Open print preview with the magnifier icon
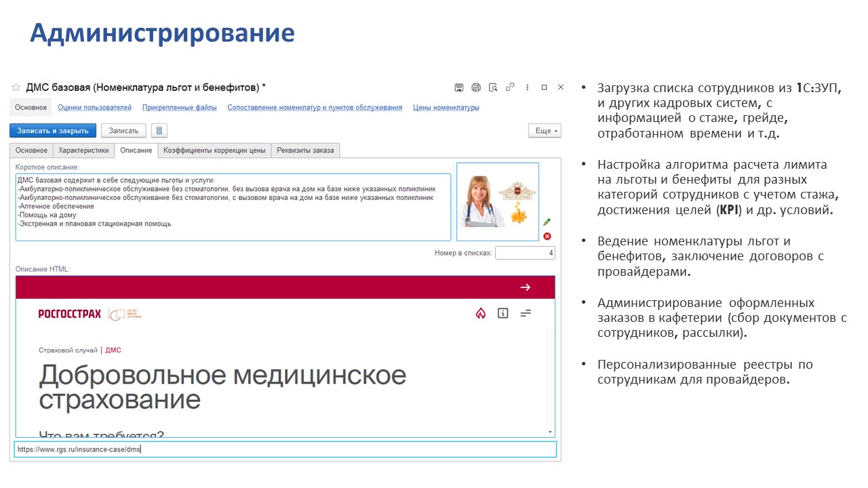 tap(492, 87)
